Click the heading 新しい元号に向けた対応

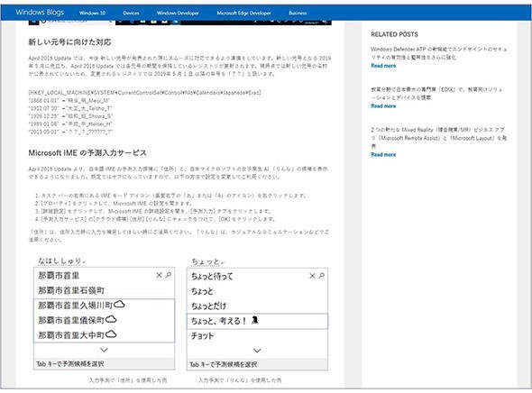pos(69,42)
